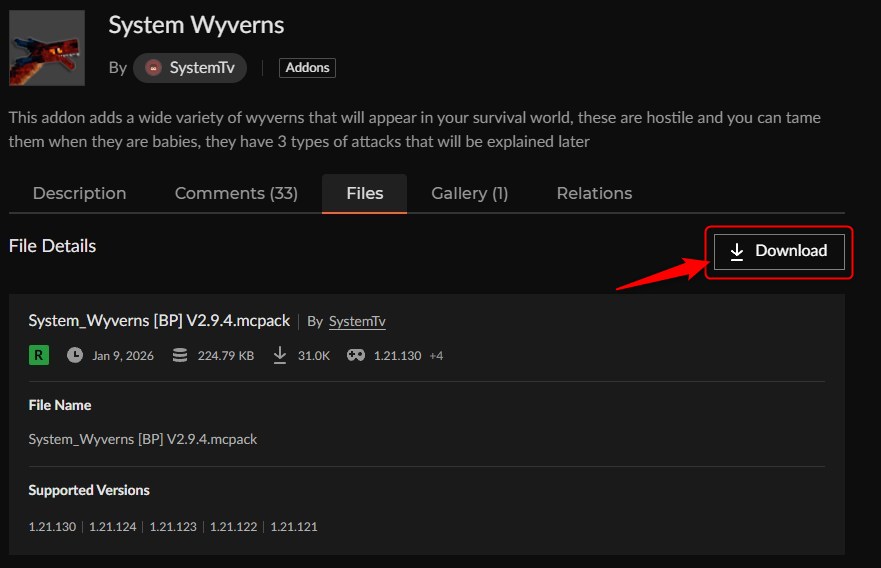This screenshot has height=568, width=881.
Task: Select supported version 1.21.121 in the list
Action: [x=293, y=526]
